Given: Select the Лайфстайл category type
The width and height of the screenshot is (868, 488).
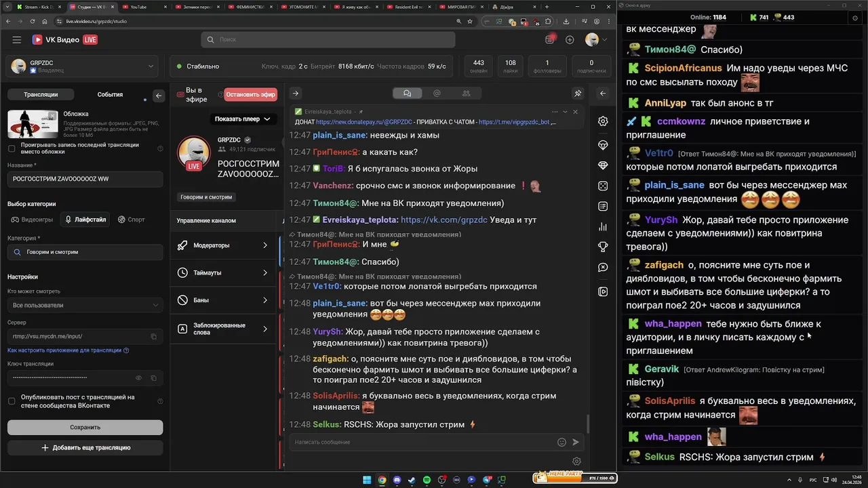Looking at the screenshot, I should coord(85,220).
